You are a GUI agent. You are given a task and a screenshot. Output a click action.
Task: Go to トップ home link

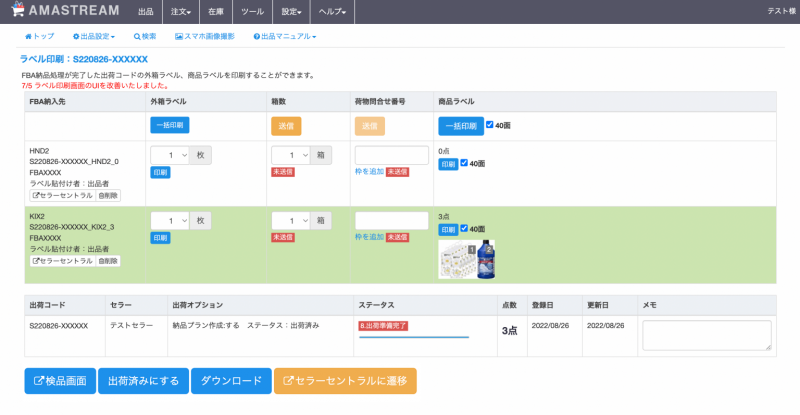click(x=39, y=36)
